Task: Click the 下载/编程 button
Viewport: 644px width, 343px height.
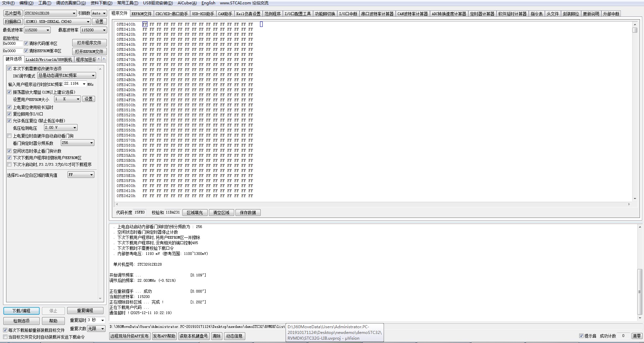Action: pos(22,311)
